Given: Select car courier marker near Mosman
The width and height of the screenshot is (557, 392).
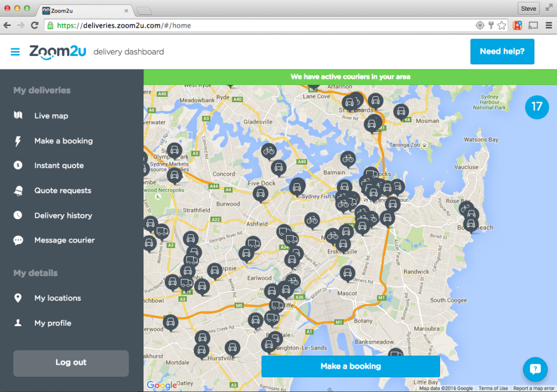Looking at the screenshot, I should point(401,112).
